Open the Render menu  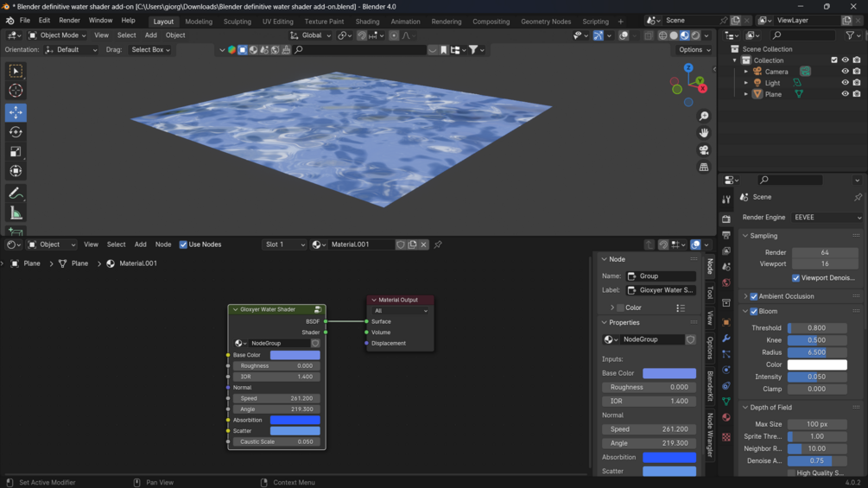69,21
